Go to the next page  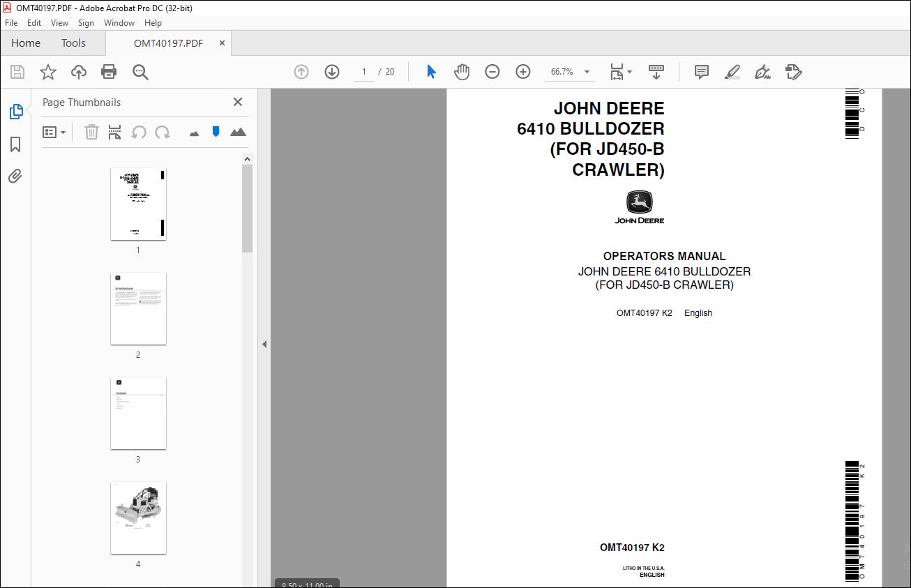pyautogui.click(x=332, y=72)
